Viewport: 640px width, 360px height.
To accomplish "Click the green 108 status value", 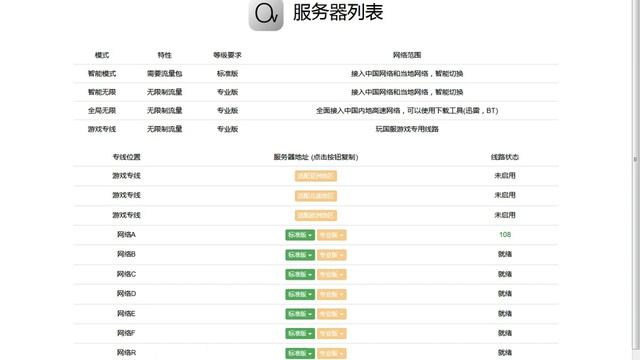I will pyautogui.click(x=505, y=234).
